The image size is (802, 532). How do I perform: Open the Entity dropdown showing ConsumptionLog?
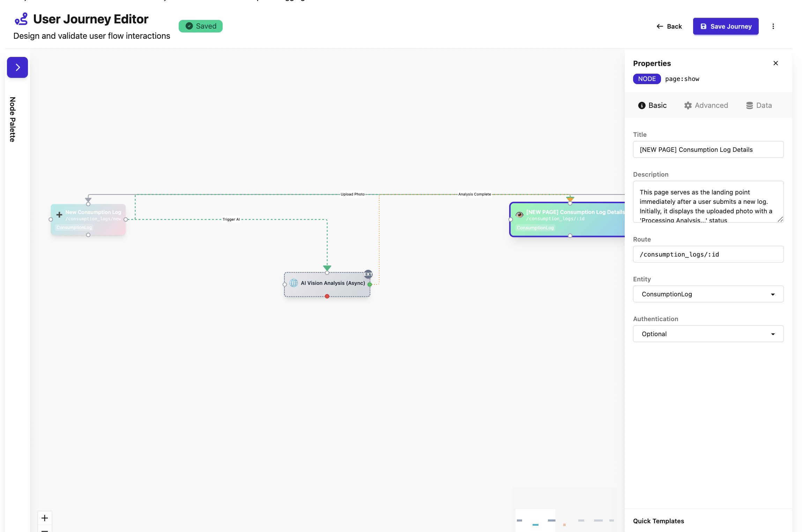tap(708, 294)
